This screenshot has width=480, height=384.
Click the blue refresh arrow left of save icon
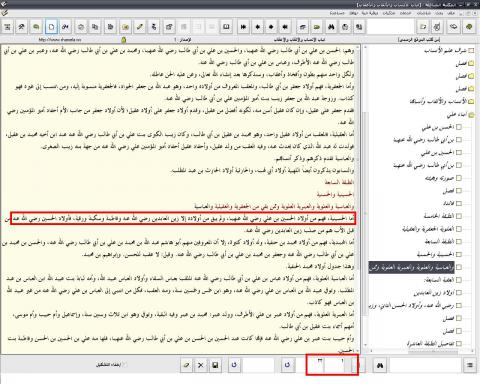(234, 365)
